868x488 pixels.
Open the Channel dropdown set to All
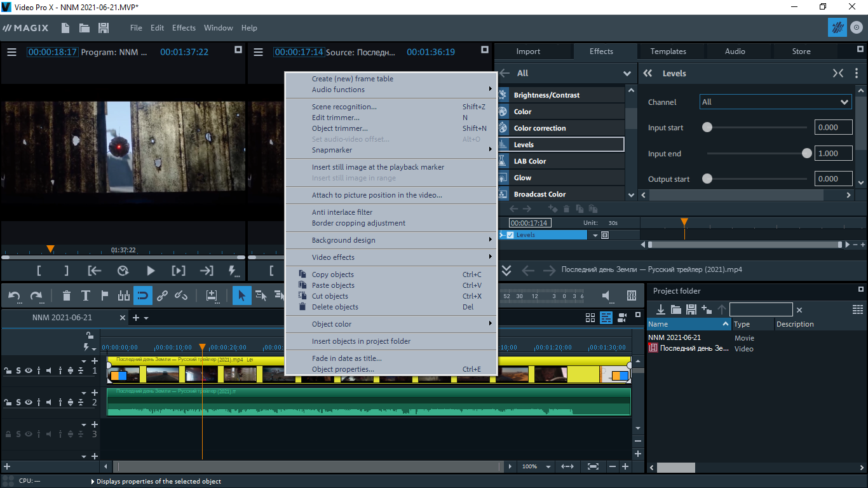coord(775,102)
